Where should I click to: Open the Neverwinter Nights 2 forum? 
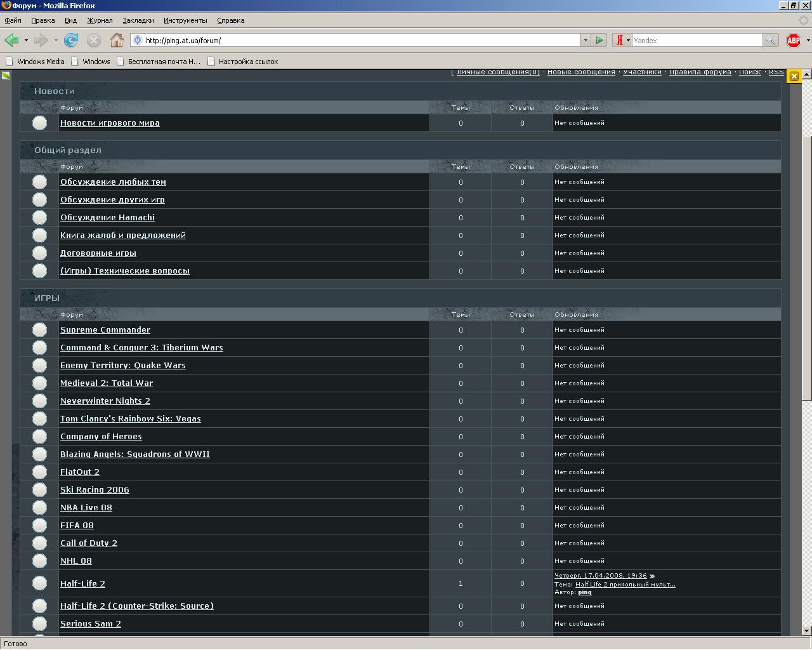105,401
